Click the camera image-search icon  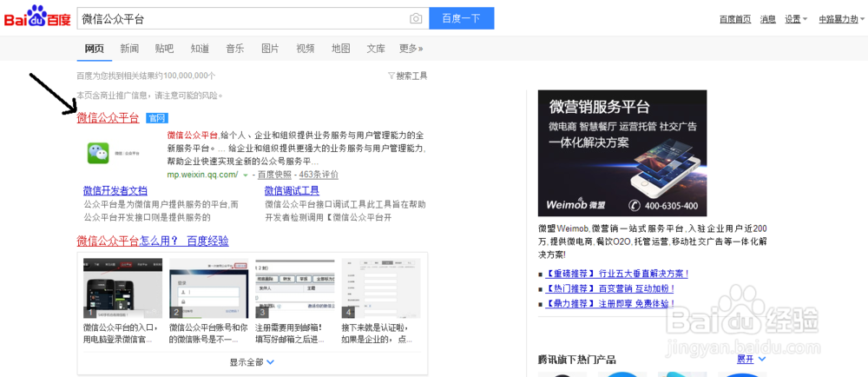(x=416, y=19)
